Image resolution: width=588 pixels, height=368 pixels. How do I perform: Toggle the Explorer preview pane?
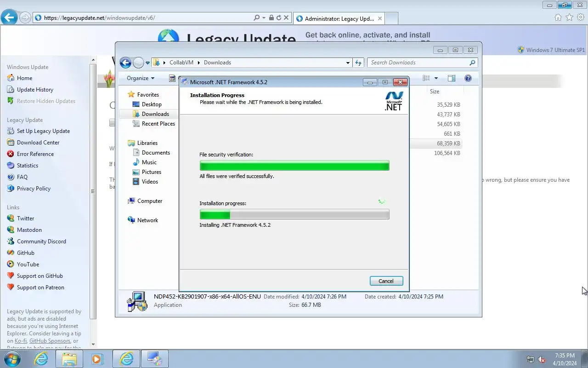click(x=452, y=78)
